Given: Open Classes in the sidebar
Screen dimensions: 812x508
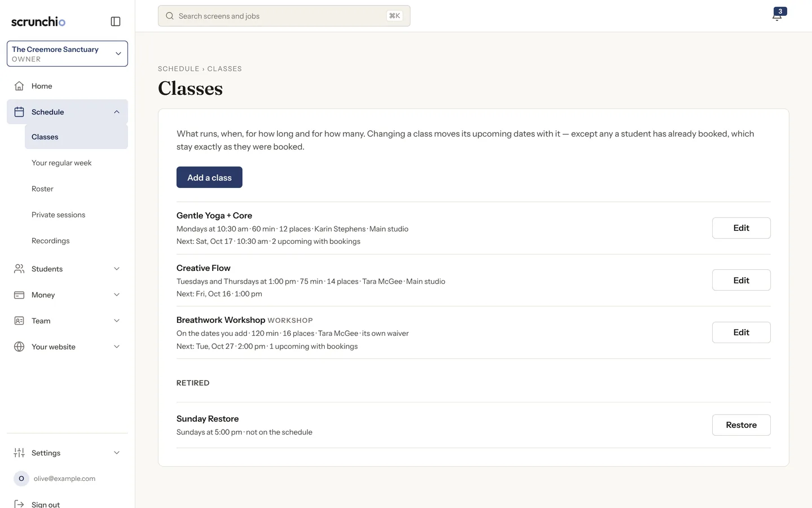Looking at the screenshot, I should pyautogui.click(x=76, y=137).
